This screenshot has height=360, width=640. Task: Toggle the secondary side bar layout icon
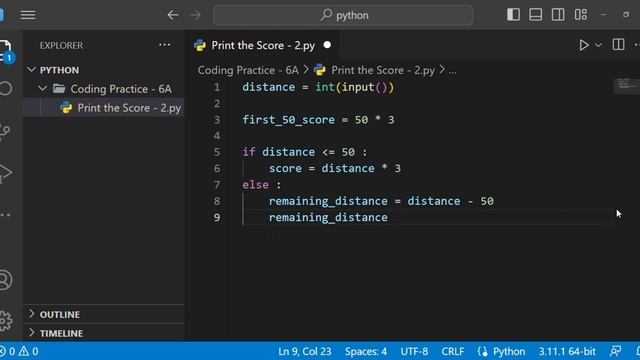558,15
